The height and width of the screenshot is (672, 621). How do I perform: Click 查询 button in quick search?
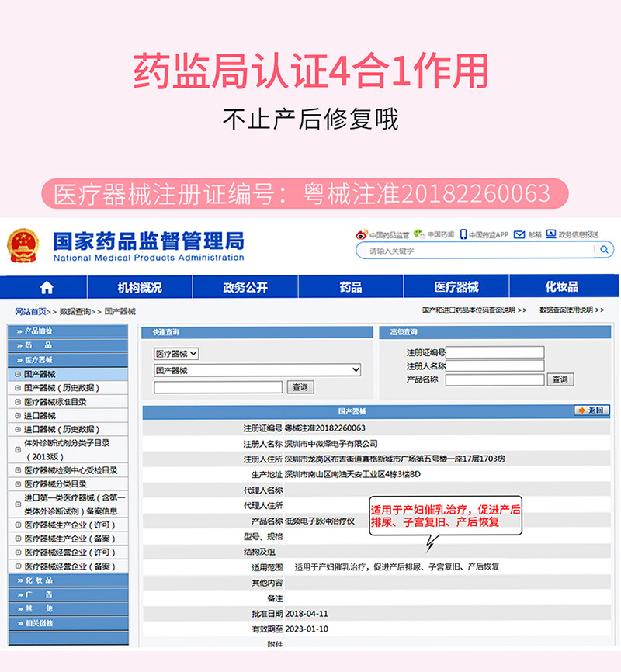(300, 387)
